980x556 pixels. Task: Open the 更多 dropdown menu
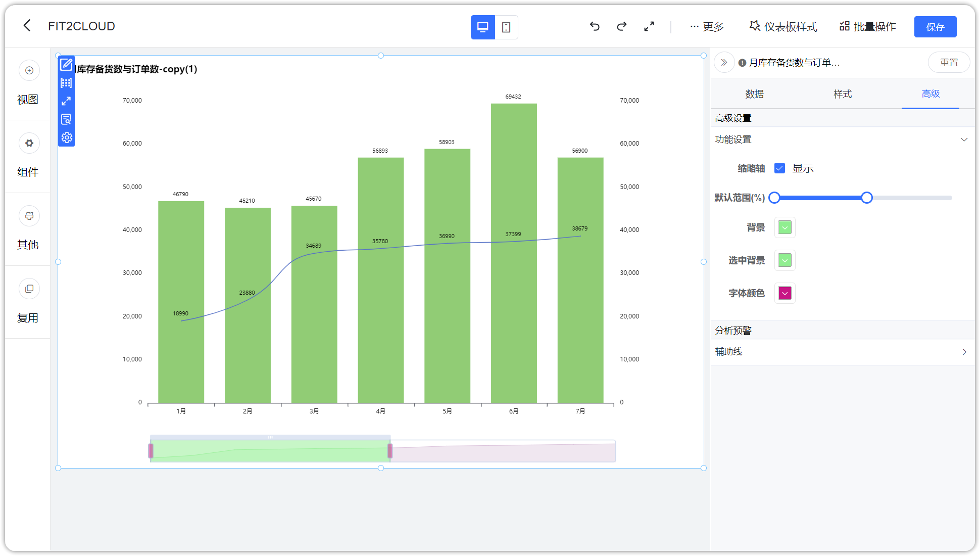[x=708, y=27]
